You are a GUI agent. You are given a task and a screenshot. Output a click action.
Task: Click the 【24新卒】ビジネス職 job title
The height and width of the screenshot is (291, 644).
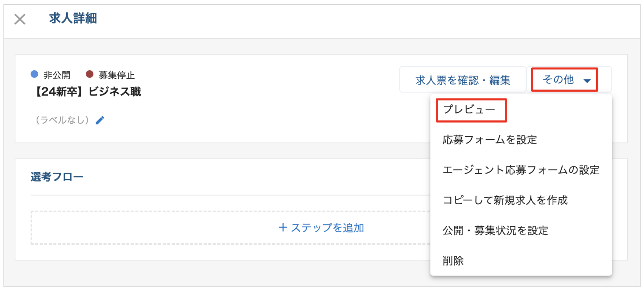point(88,92)
